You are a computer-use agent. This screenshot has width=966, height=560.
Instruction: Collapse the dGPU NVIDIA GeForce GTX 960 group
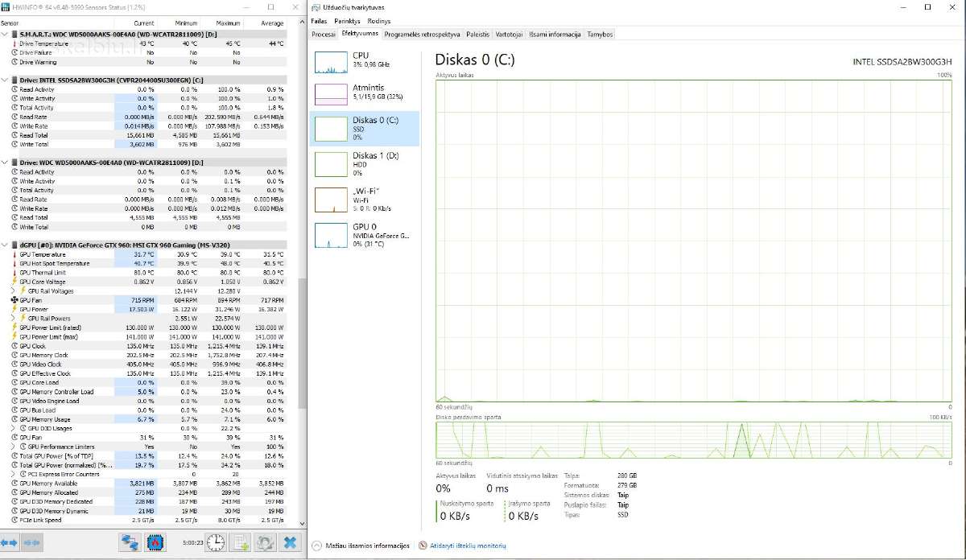click(x=6, y=245)
